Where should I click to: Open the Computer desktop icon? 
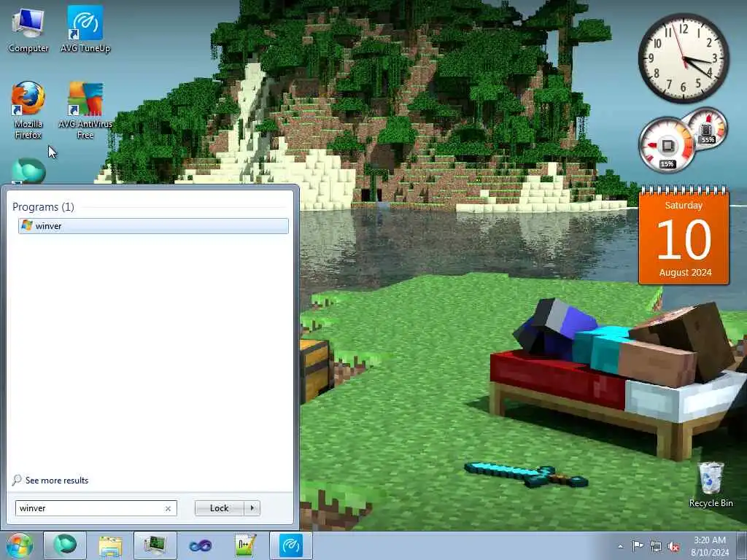pyautogui.click(x=28, y=30)
